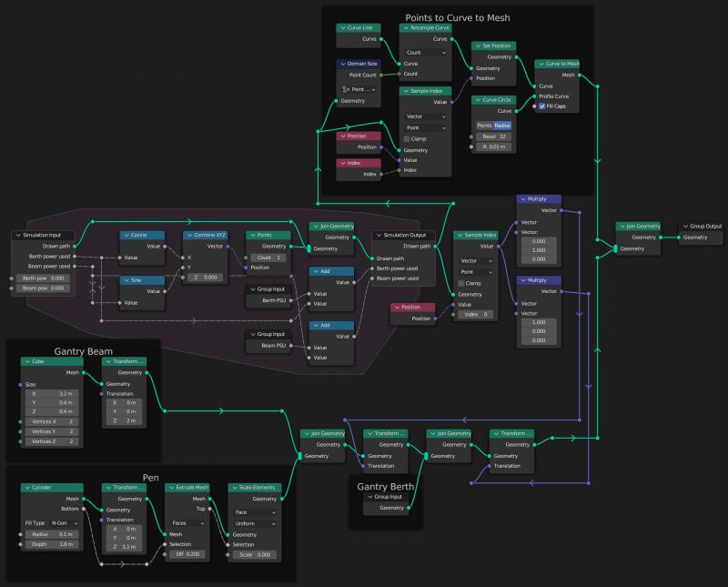Image resolution: width=728 pixels, height=587 pixels.
Task: Switch Curve Circle to Points mode
Action: [x=483, y=125]
